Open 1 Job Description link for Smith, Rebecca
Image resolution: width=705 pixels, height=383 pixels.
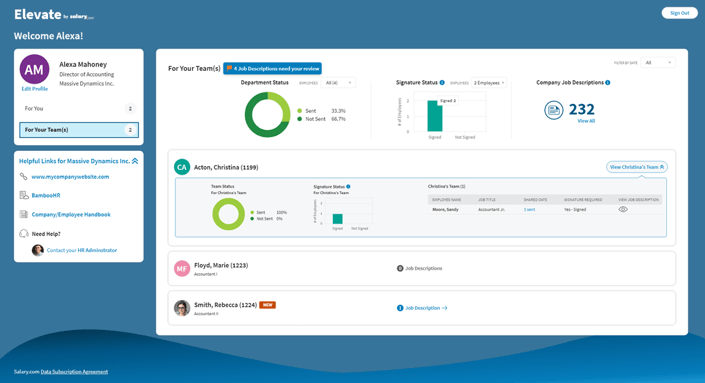pyautogui.click(x=422, y=308)
